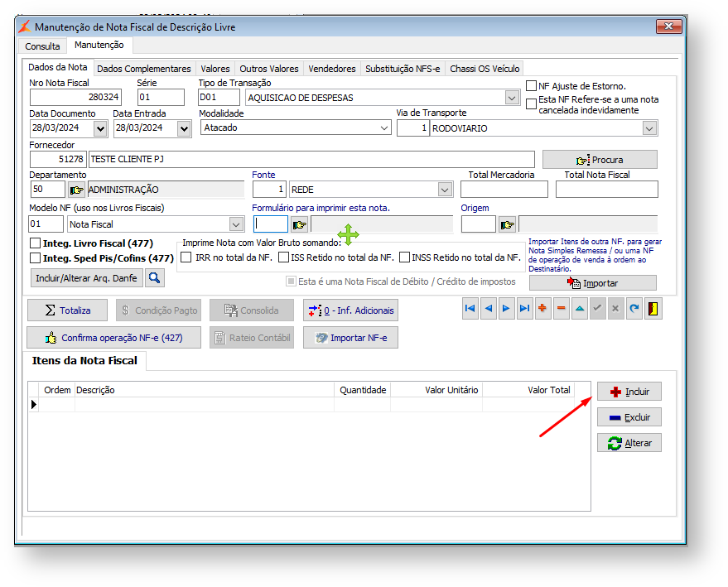Check the NF Ajuste de Estorno box
Screen dimensions: 728x587
pos(532,86)
